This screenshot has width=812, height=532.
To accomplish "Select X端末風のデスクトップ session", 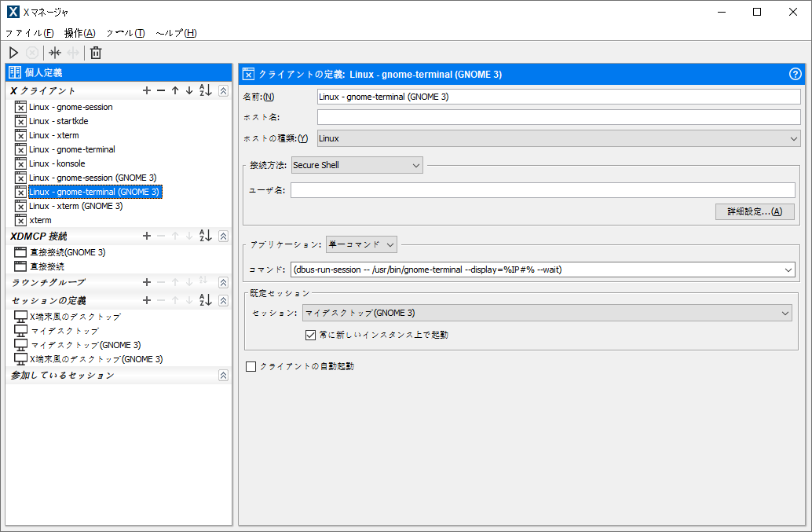I will point(75,317).
